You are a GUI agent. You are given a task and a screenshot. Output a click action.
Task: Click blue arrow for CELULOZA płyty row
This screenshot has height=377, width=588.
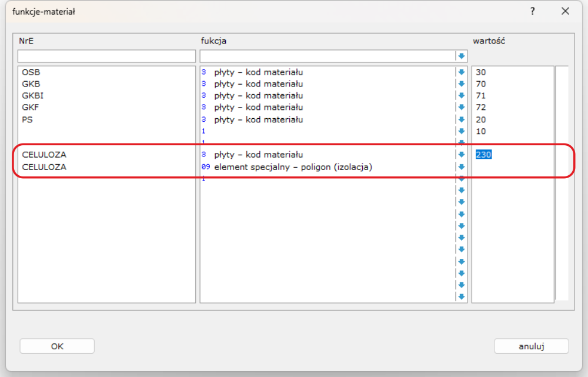click(x=462, y=155)
